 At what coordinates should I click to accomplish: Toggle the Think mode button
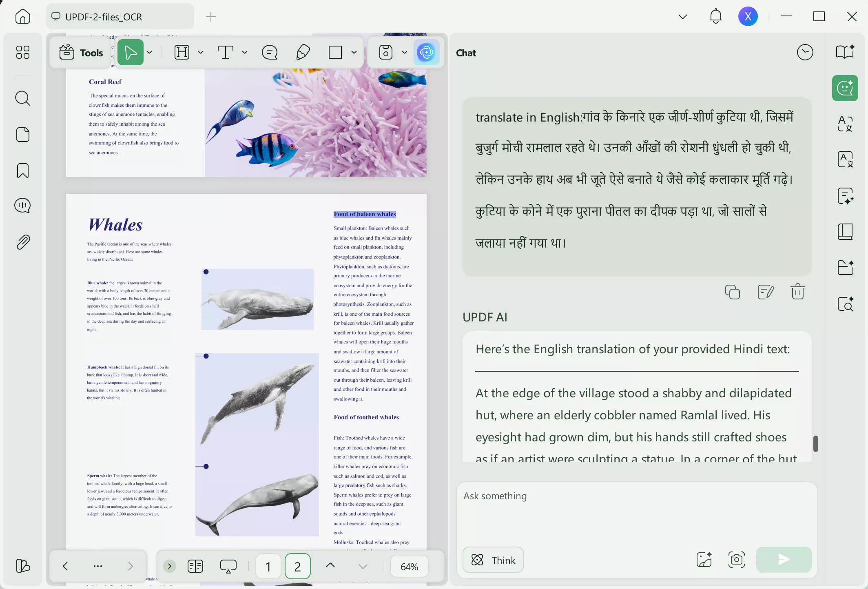tap(493, 560)
